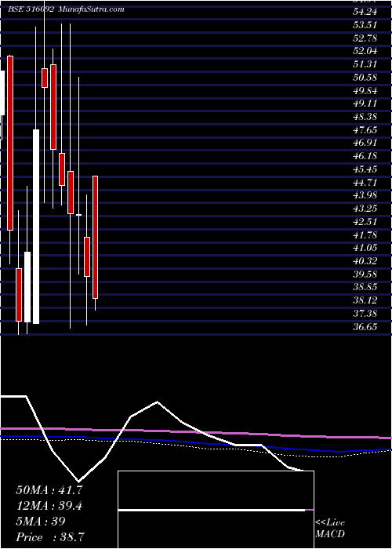Click the '50MA : 41.7' indicator value
Image resolution: width=392 pixels, height=549 pixels.
[49, 490]
